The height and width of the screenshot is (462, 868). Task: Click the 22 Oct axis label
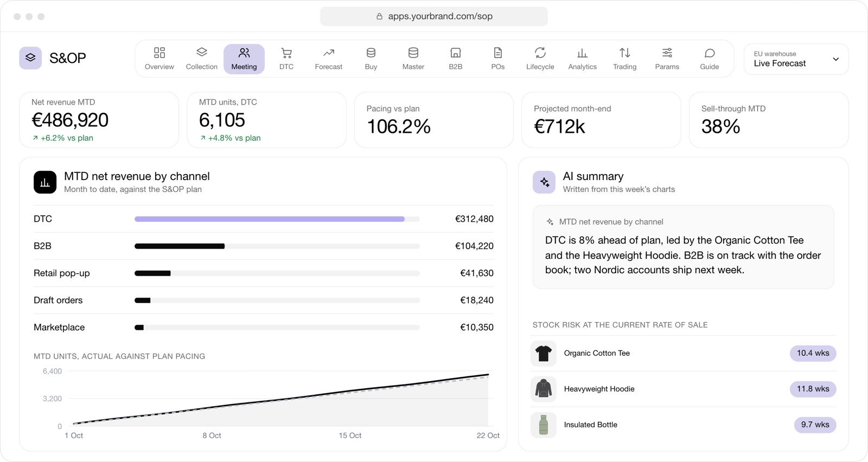tap(488, 435)
